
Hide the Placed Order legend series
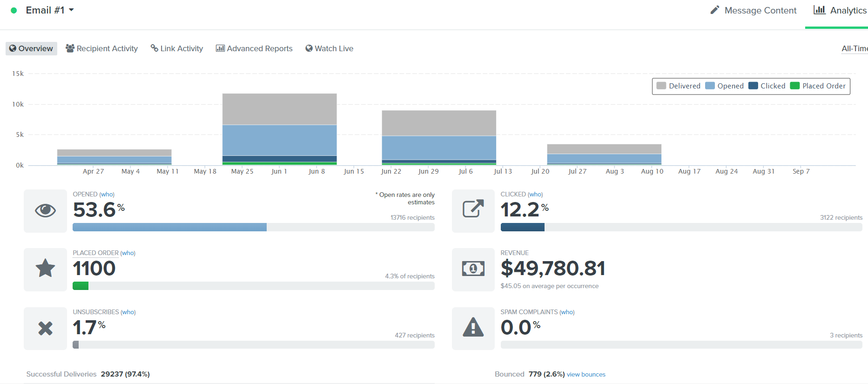coord(818,86)
